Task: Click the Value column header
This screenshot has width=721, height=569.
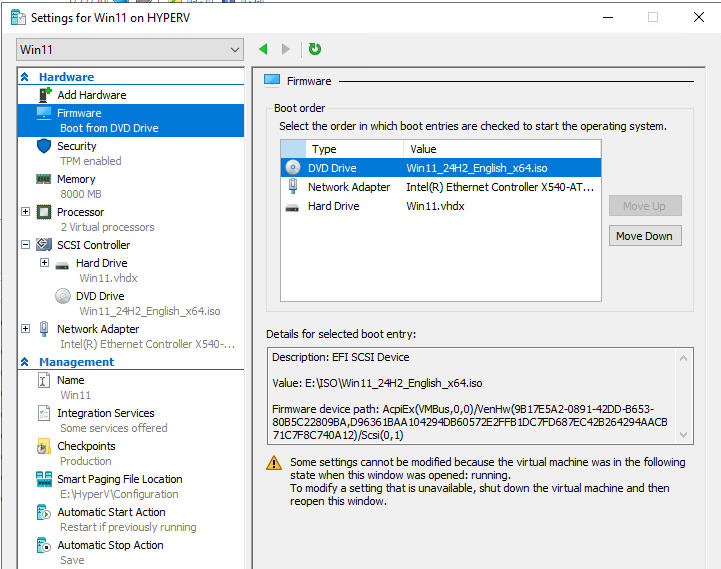Action: (x=502, y=149)
